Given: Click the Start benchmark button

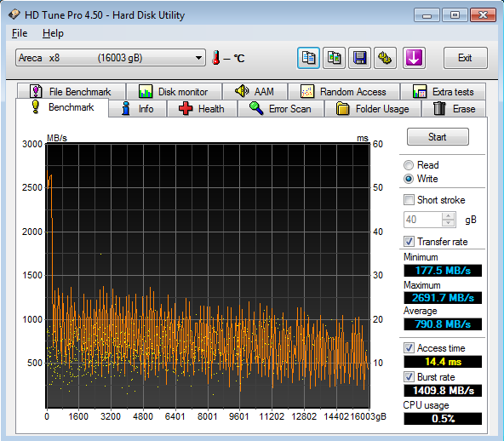Looking at the screenshot, I should tap(438, 137).
